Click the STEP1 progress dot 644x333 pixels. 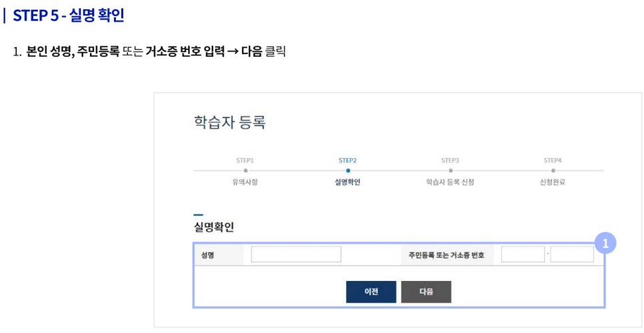245,171
